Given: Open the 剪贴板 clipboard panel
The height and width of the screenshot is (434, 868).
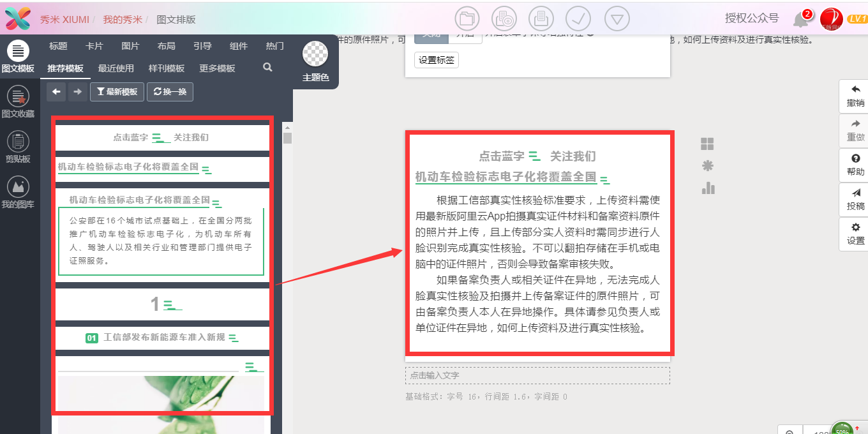Looking at the screenshot, I should [18, 148].
